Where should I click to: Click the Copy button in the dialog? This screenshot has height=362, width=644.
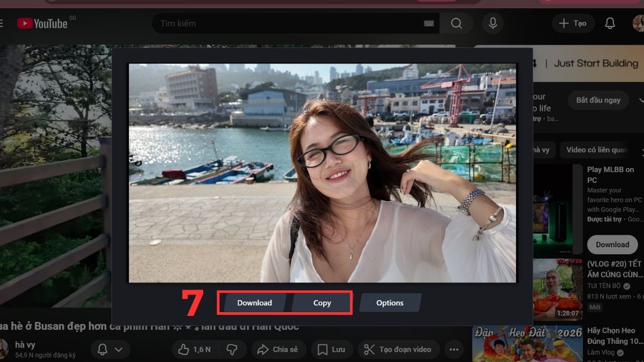(x=321, y=302)
